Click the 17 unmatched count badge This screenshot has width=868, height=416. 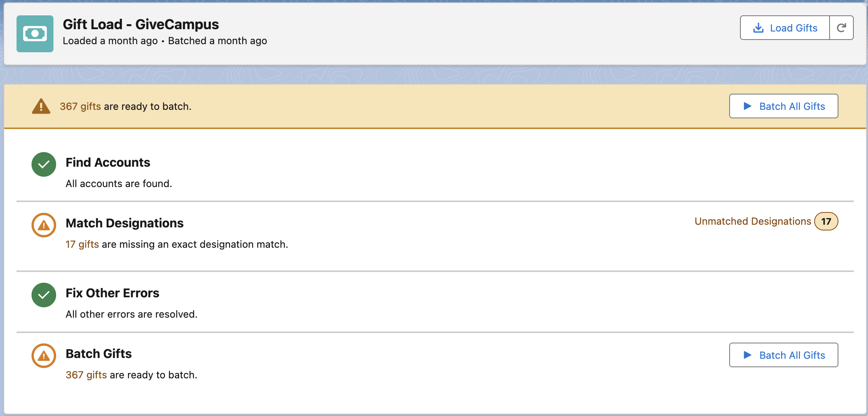[826, 221]
